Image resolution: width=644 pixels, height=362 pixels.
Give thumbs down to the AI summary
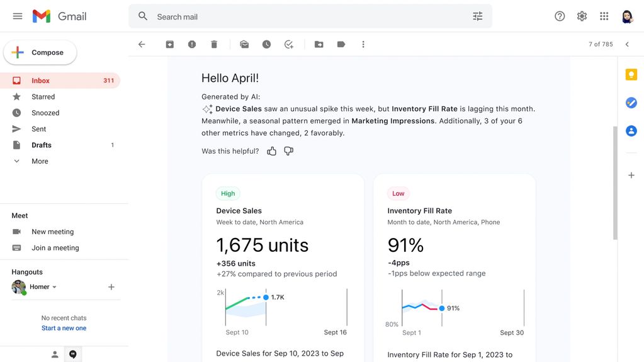(x=288, y=151)
